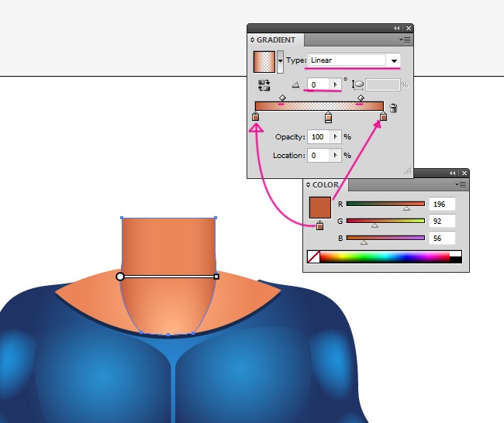Image resolution: width=504 pixels, height=423 pixels.
Task: Switch to the Color panel tab
Action: click(324, 185)
